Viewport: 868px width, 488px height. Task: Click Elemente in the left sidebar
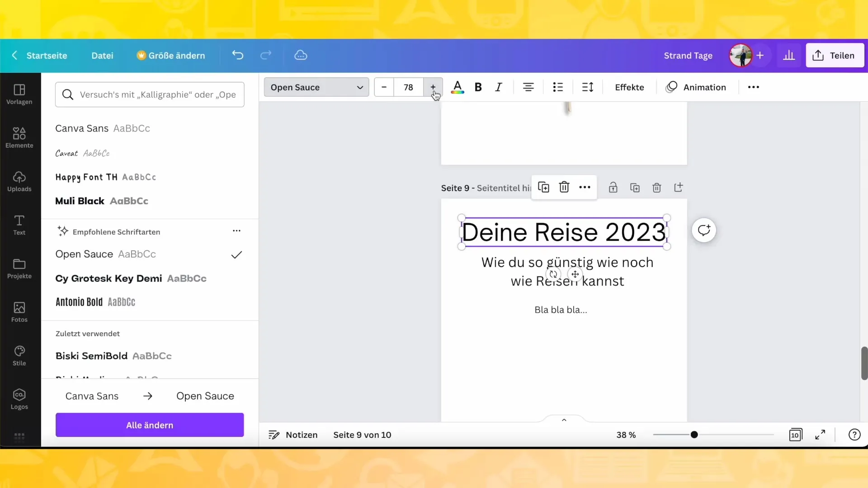point(19,136)
